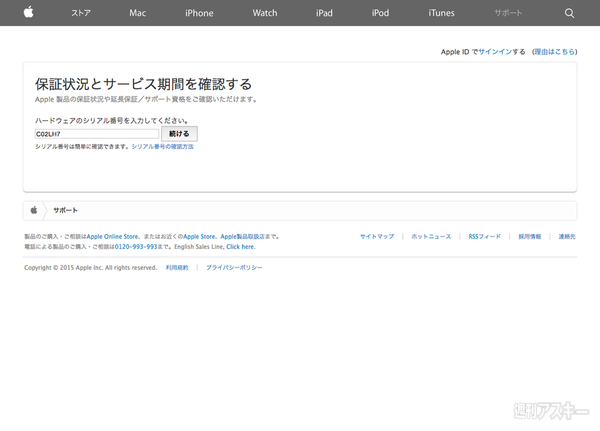Open the Mac navigation item

[x=137, y=13]
